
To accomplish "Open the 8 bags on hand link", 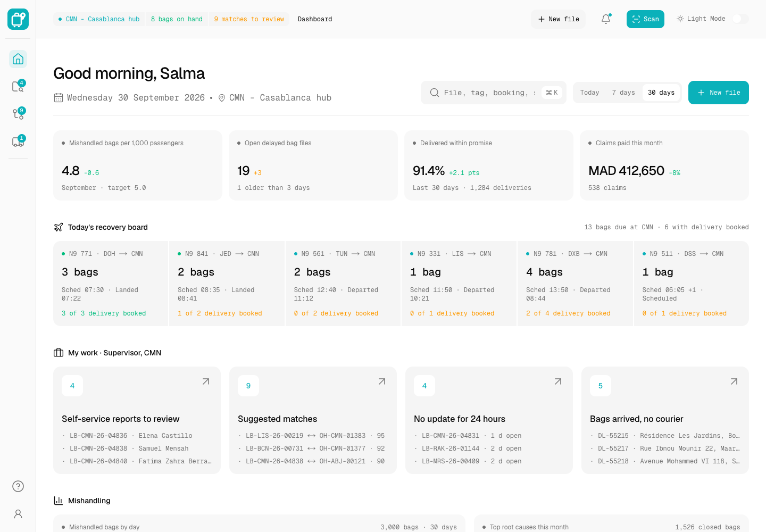I will tap(177, 19).
